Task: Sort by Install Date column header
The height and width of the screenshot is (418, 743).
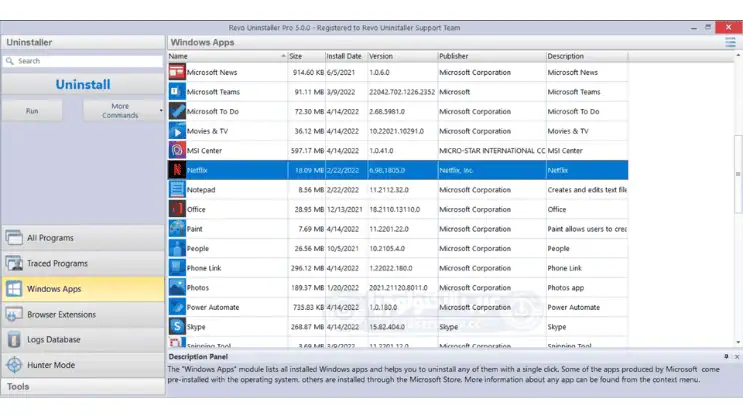Action: [x=346, y=56]
